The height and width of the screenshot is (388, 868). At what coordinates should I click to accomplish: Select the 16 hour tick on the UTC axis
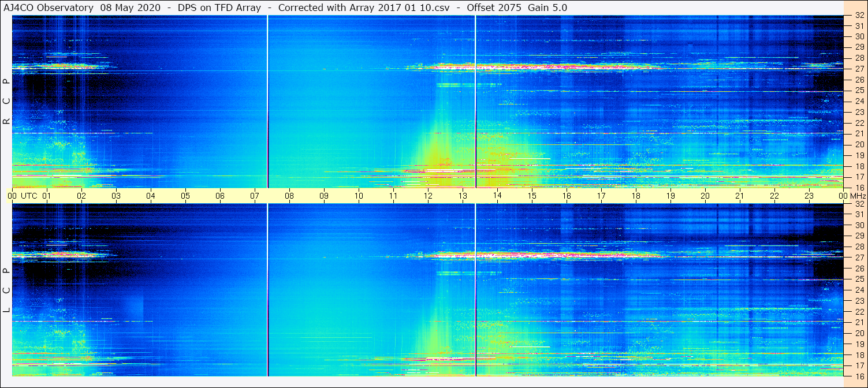pyautogui.click(x=567, y=196)
